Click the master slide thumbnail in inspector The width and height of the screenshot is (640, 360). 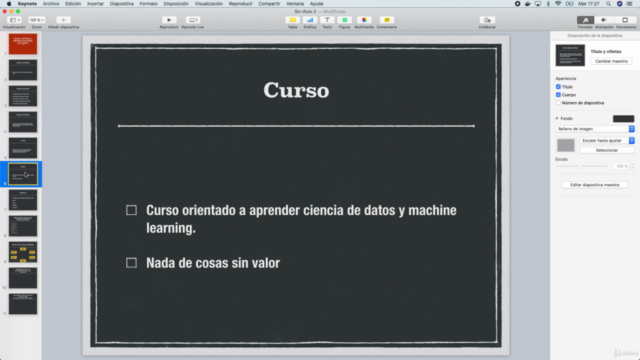click(570, 55)
